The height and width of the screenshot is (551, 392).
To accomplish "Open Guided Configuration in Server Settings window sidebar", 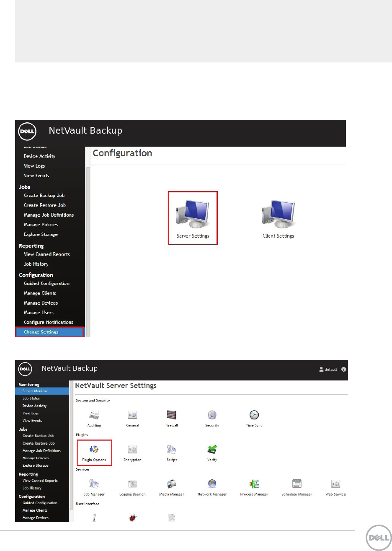I will (x=40, y=503).
